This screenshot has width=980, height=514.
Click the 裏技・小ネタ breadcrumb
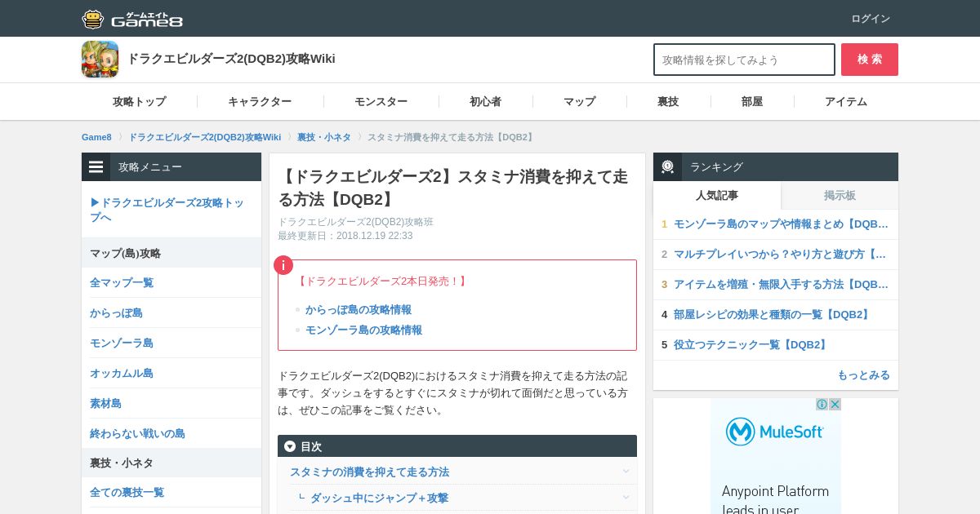(324, 137)
